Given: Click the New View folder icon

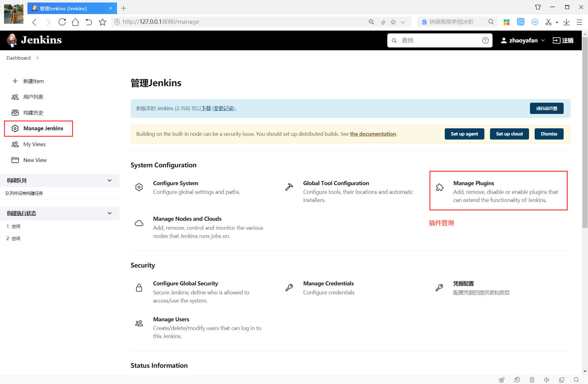Looking at the screenshot, I should click(x=15, y=160).
